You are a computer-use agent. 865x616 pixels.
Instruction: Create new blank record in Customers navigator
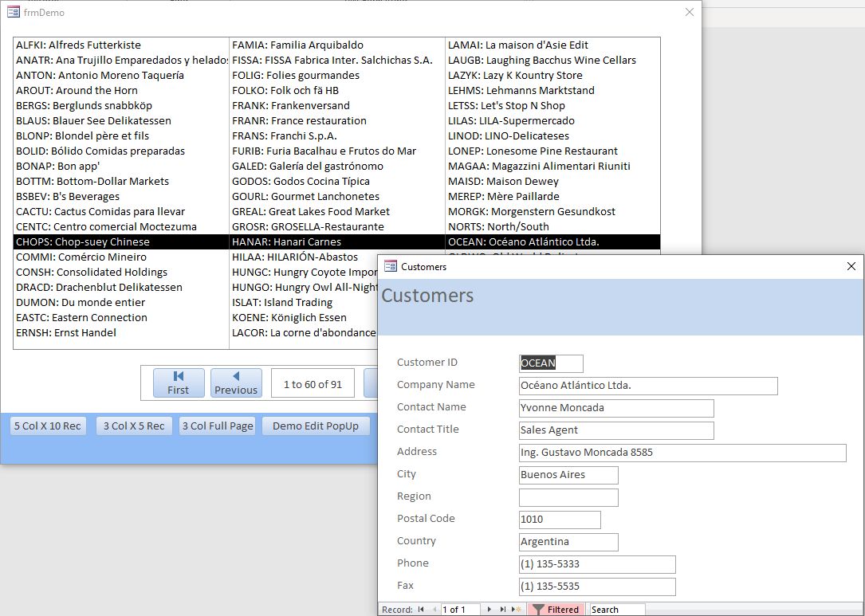[517, 610]
